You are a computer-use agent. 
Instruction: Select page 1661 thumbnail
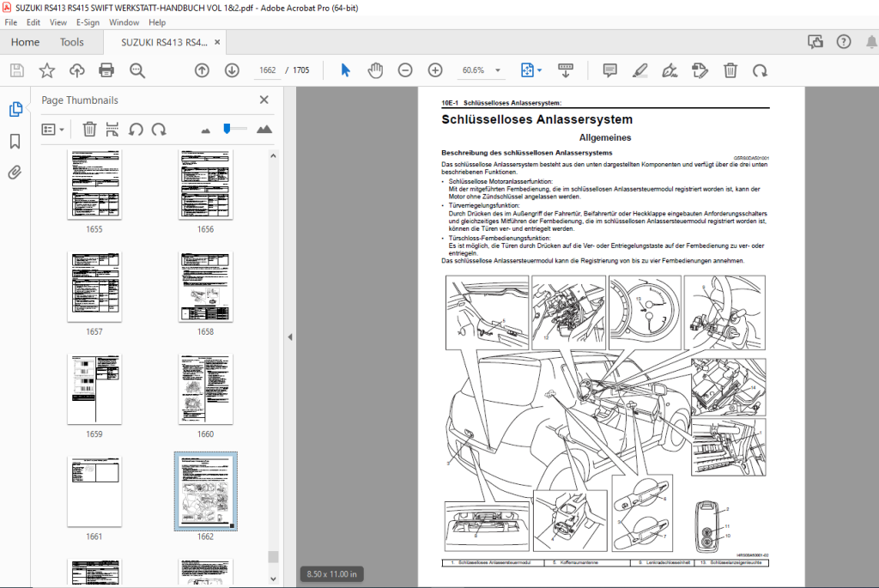(x=94, y=492)
